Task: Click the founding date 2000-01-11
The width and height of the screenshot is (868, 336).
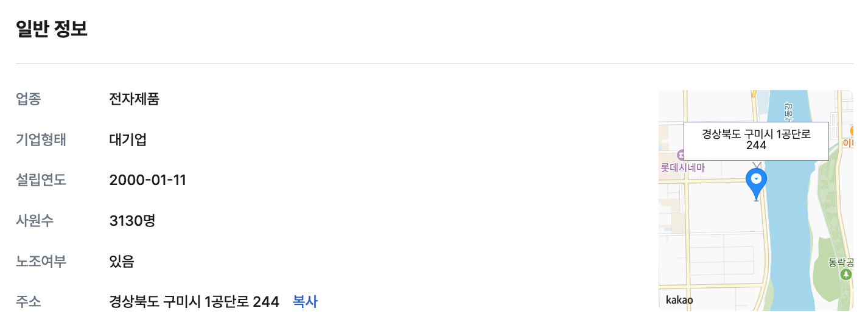Action: [x=147, y=180]
